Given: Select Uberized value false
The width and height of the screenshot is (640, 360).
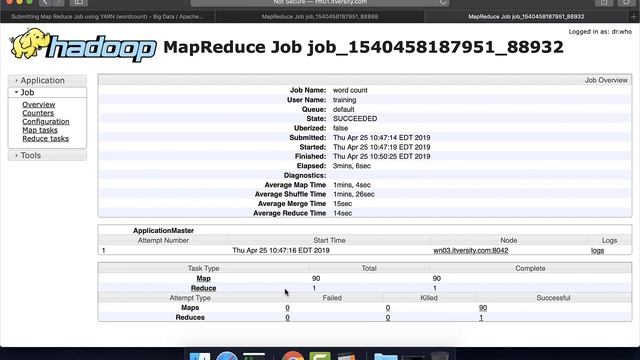Looking at the screenshot, I should (340, 128).
